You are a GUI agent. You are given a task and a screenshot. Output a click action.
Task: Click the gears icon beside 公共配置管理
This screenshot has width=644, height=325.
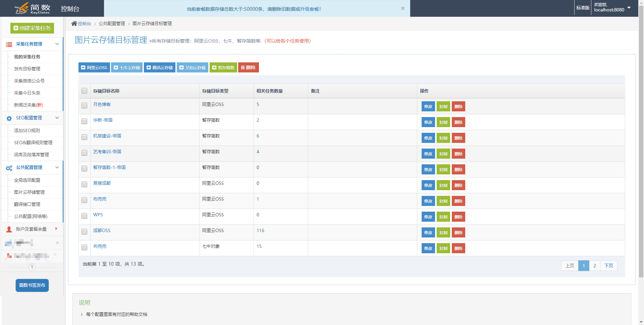click(x=9, y=168)
